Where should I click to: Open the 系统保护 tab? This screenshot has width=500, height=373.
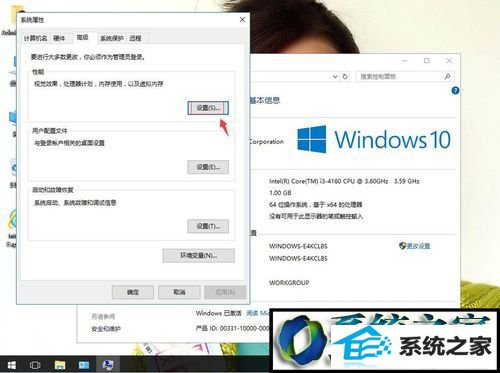(112, 38)
